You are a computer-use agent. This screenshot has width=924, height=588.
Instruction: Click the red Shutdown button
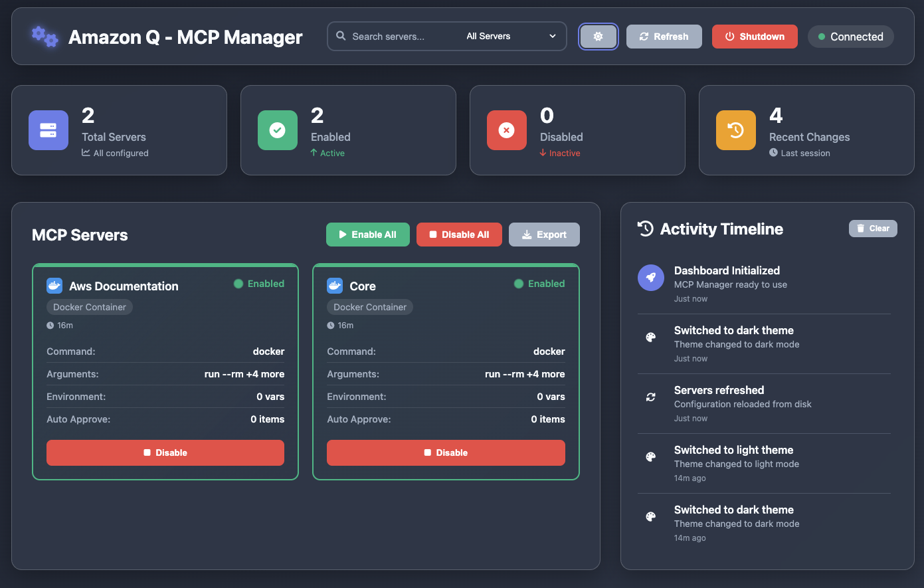point(755,37)
